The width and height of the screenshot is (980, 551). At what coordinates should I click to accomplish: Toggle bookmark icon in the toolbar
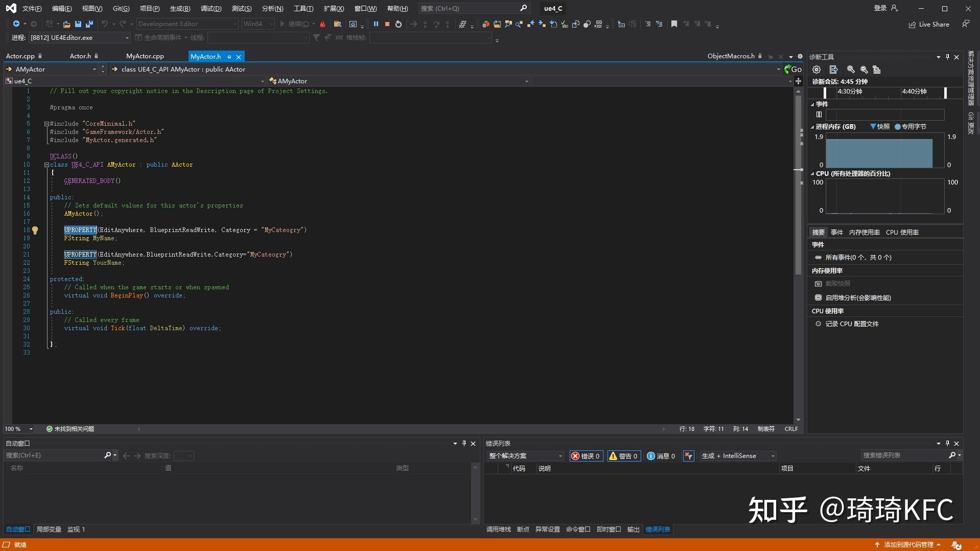(674, 24)
